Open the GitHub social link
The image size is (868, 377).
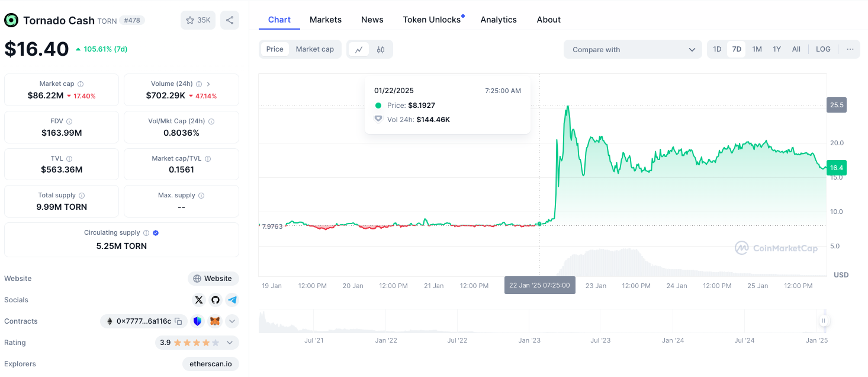point(216,300)
